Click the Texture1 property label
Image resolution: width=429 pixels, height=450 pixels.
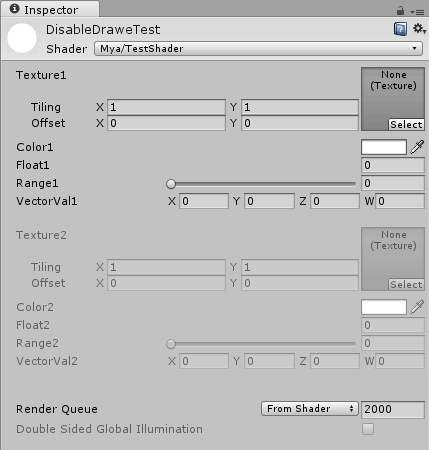pos(41,75)
